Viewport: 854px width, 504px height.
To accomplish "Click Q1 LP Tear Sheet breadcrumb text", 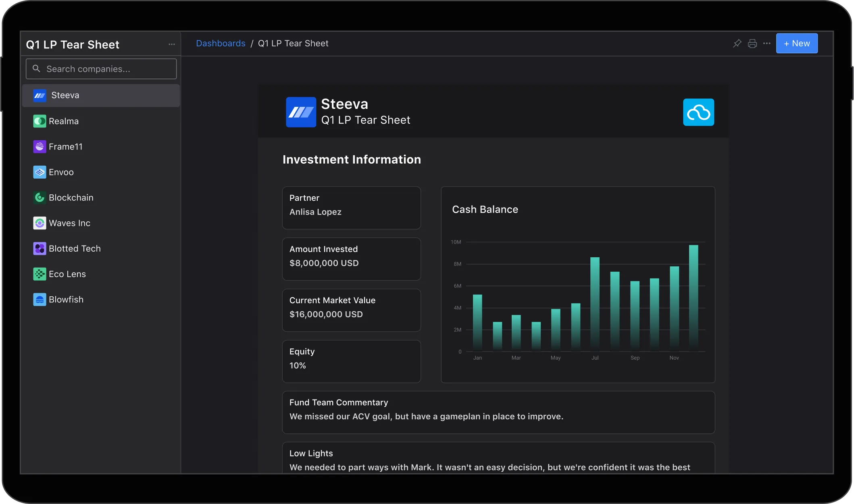I will (293, 43).
